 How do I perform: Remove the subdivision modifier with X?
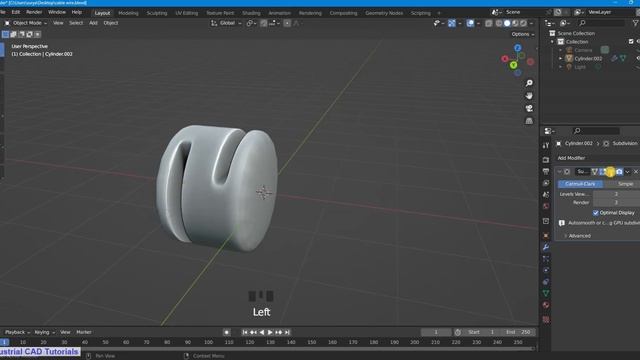(636, 172)
